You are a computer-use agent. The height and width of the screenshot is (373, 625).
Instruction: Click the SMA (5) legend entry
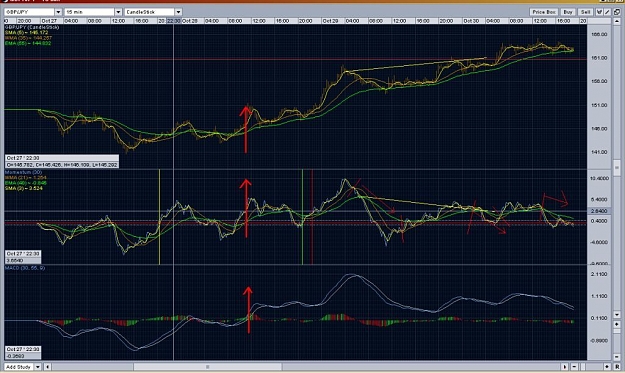coord(26,32)
